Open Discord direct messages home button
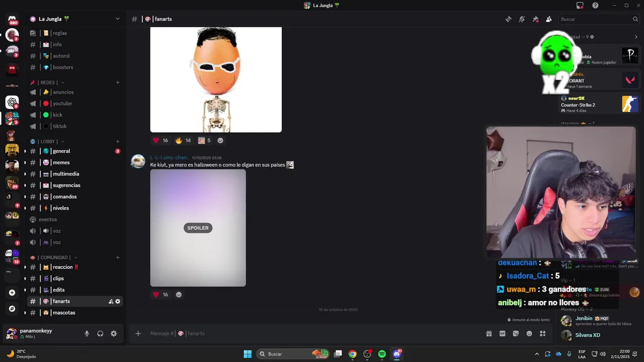Image resolution: width=644 pixels, height=362 pixels. (12, 19)
